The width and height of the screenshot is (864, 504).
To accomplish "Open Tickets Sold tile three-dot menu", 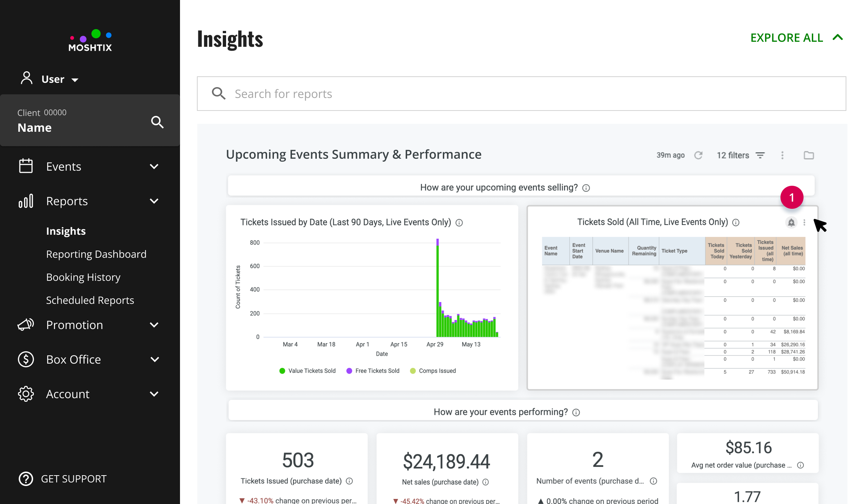I will 804,222.
